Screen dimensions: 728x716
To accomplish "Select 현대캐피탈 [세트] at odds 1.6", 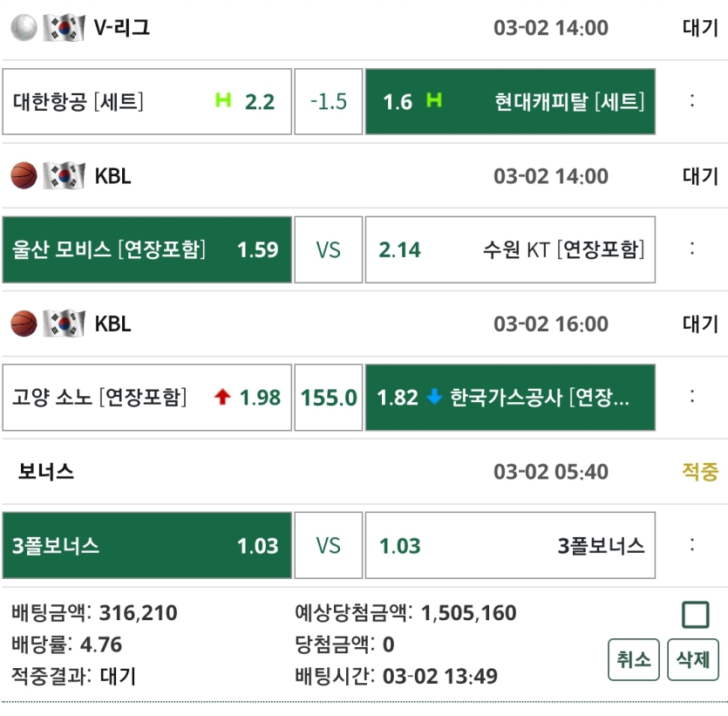I will point(510,102).
